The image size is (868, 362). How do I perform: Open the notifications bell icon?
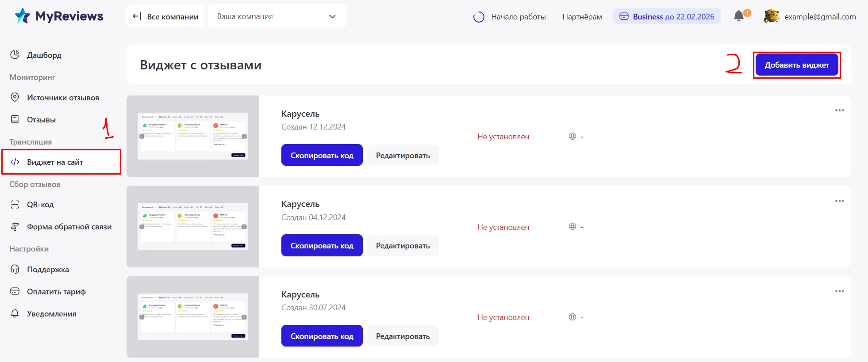(x=738, y=16)
